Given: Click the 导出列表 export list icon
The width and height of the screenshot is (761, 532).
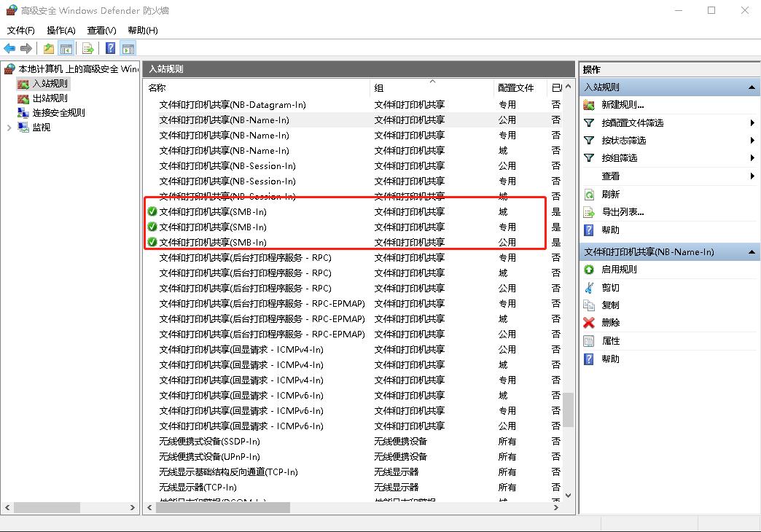Looking at the screenshot, I should [589, 212].
